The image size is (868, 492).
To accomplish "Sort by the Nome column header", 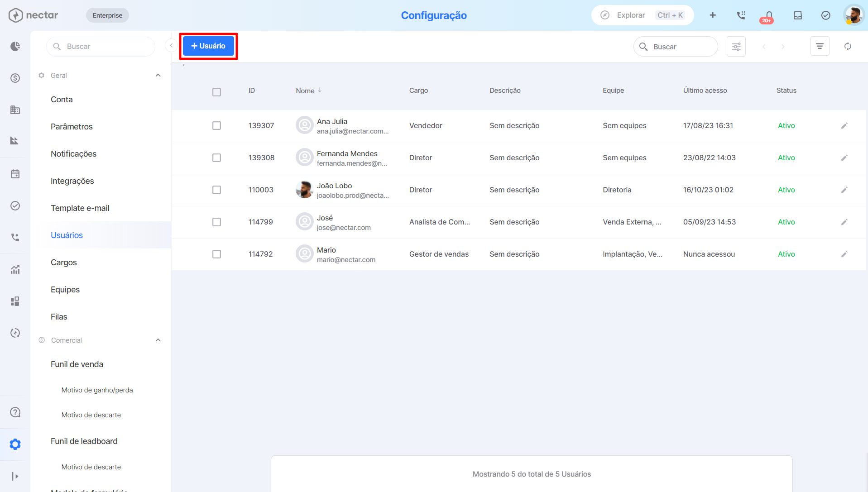I will pyautogui.click(x=309, y=91).
